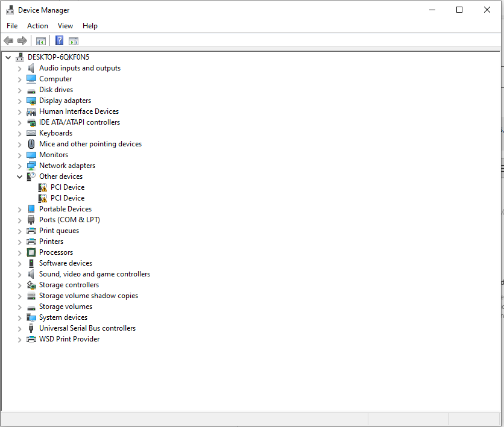Click the Forward navigation arrow

click(x=22, y=40)
